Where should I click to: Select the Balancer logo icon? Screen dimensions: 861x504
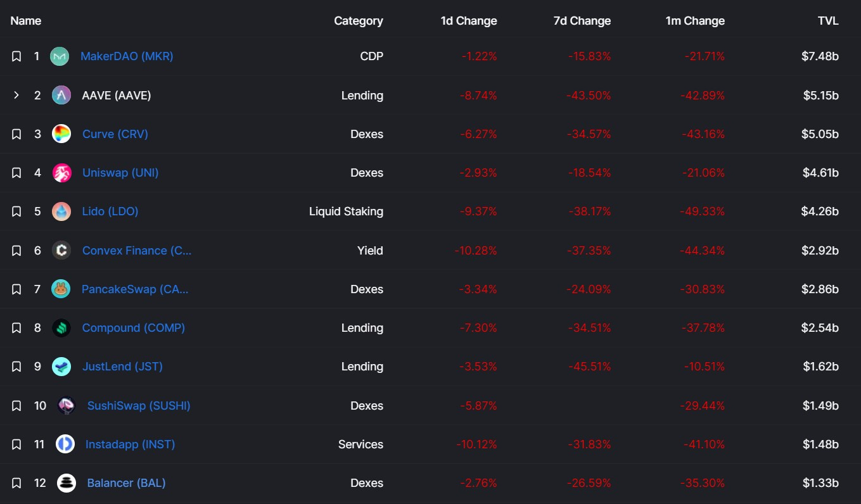click(66, 482)
